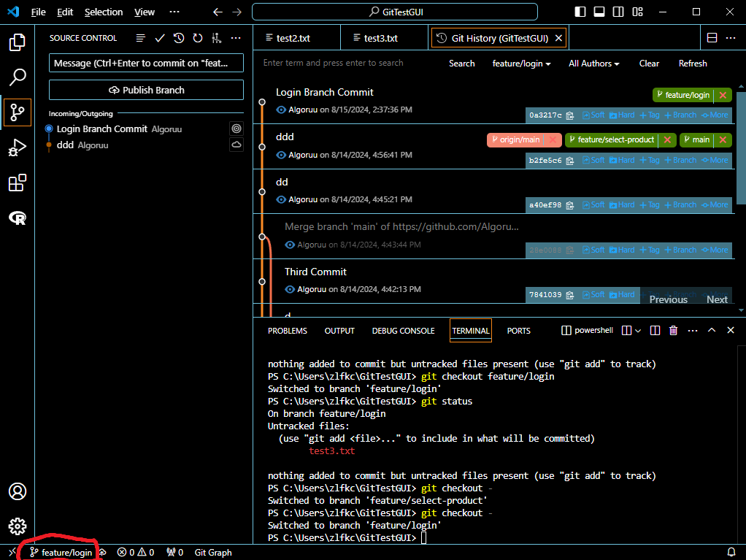View details of Login Branch Commit via eye icon
The height and width of the screenshot is (560, 746).
coord(281,110)
